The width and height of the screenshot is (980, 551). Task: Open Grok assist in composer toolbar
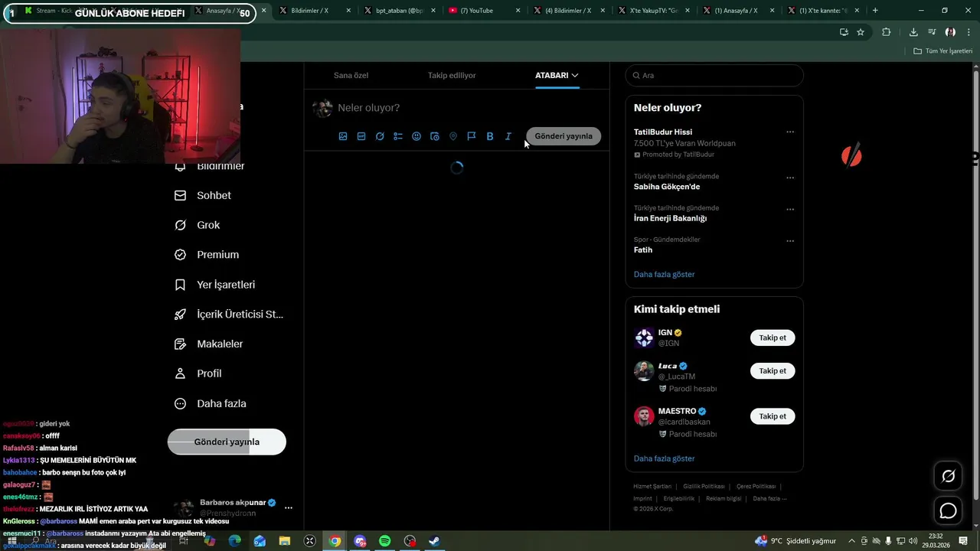pyautogui.click(x=380, y=136)
